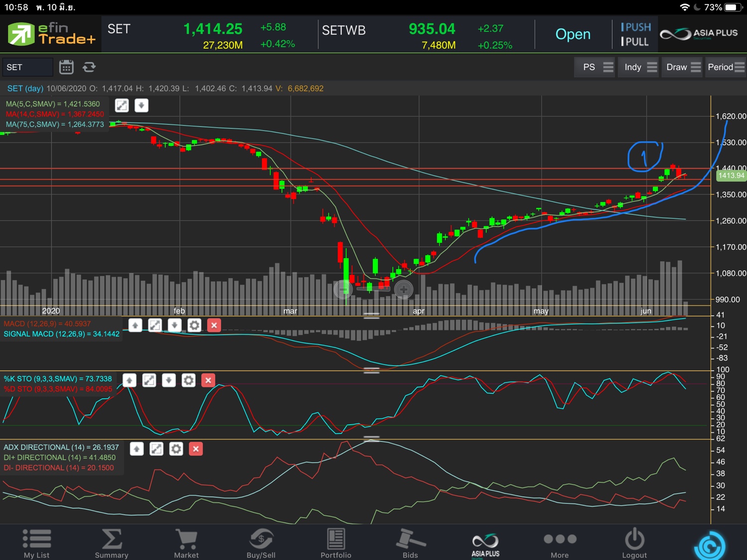The image size is (747, 560).
Task: Go to the Portfolio tab
Action: pyautogui.click(x=336, y=544)
